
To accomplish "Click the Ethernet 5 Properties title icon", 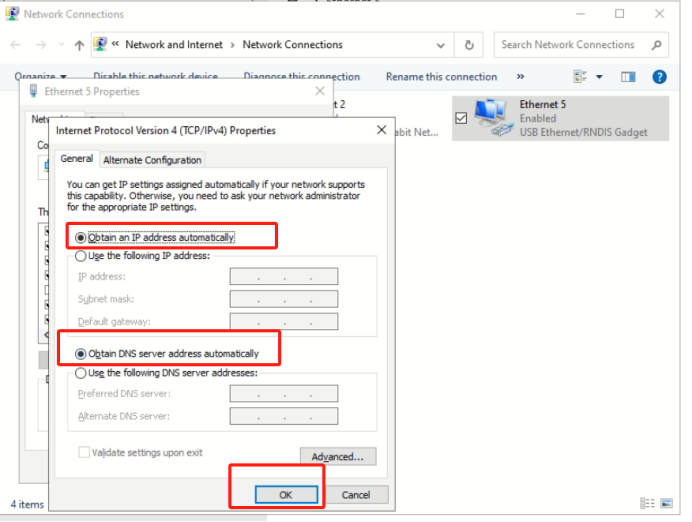I will coord(33,91).
